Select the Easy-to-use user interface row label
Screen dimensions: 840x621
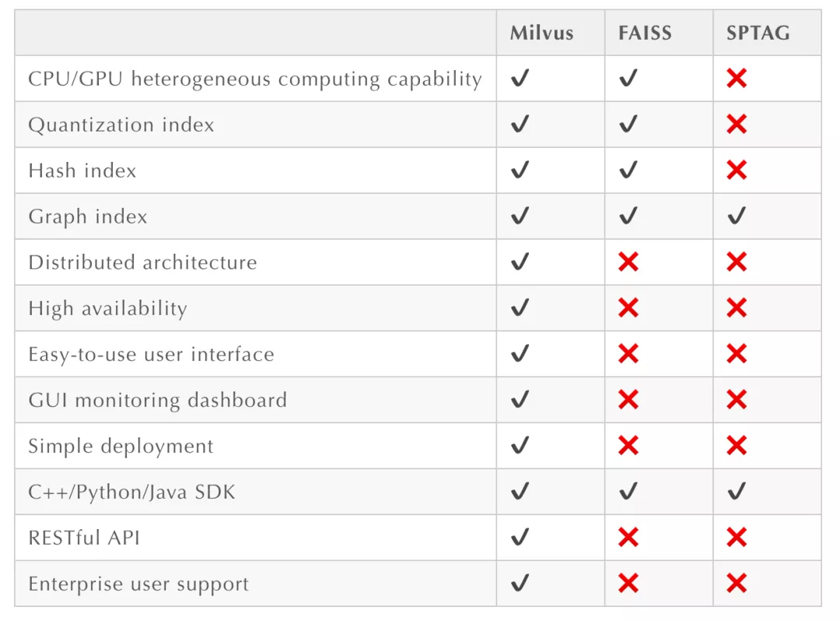coord(151,355)
